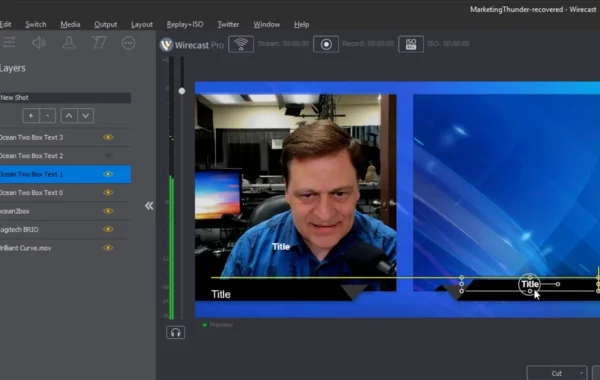The height and width of the screenshot is (380, 600).
Task: Start ISO recording with the ISO button
Action: click(x=411, y=44)
